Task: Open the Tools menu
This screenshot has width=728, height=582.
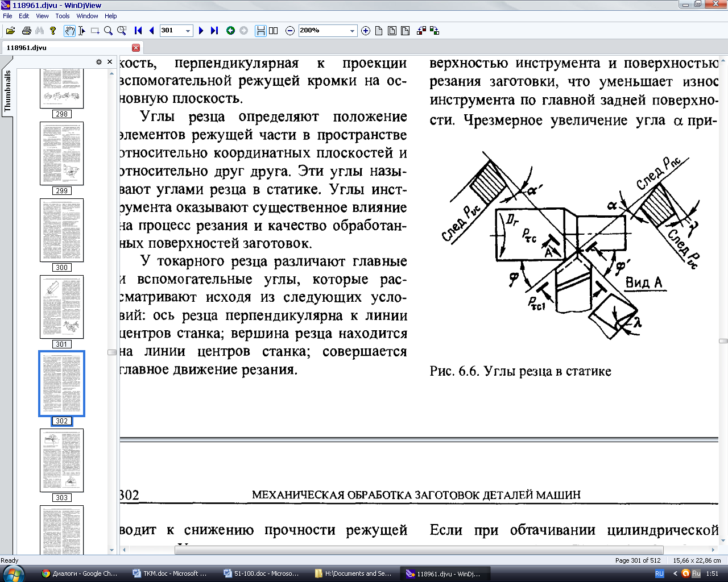Action: click(63, 16)
